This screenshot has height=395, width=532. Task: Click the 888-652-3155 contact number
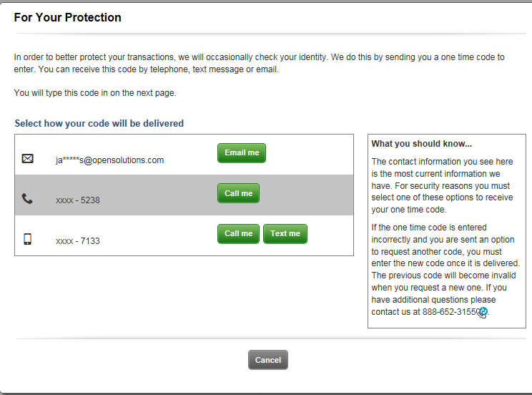click(x=449, y=312)
